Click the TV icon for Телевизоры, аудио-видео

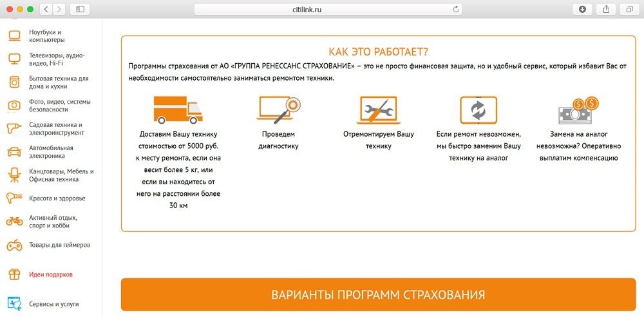14,59
